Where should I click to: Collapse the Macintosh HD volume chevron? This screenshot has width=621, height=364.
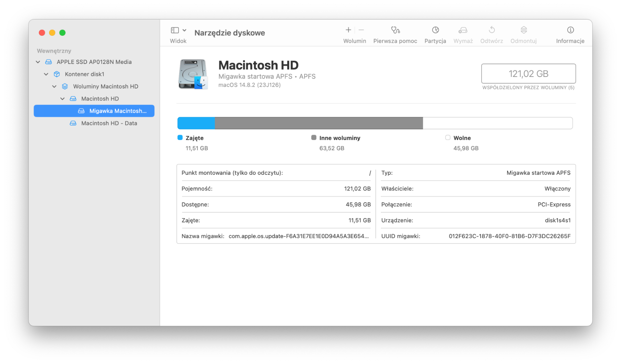62,99
